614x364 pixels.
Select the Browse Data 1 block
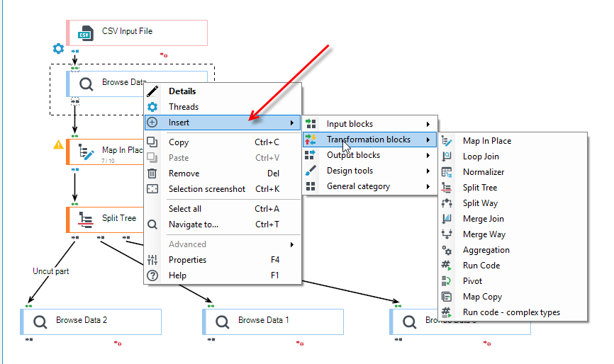[x=273, y=322]
